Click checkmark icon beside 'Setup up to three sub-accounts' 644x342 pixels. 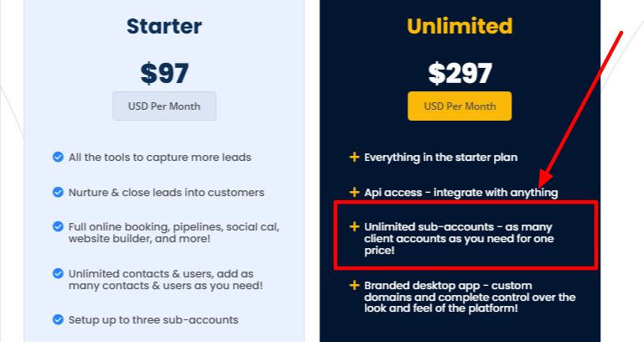click(58, 319)
